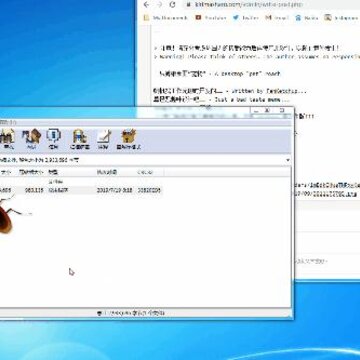Reload the browser page
The height and width of the screenshot is (360, 360).
coord(172,5)
